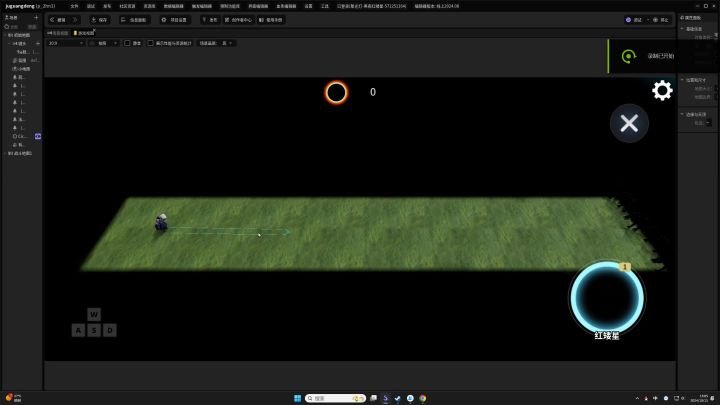Click the orange glowing ring icon
This screenshot has width=720, height=405.
(337, 92)
